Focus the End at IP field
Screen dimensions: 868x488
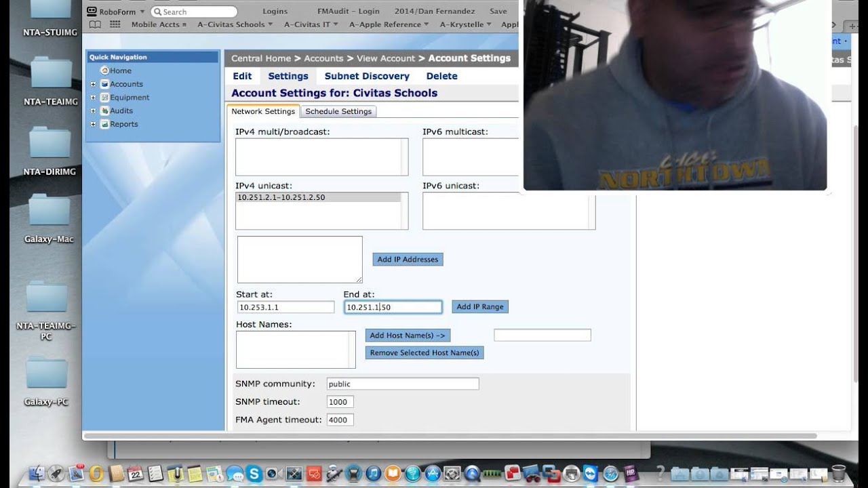pyautogui.click(x=393, y=307)
